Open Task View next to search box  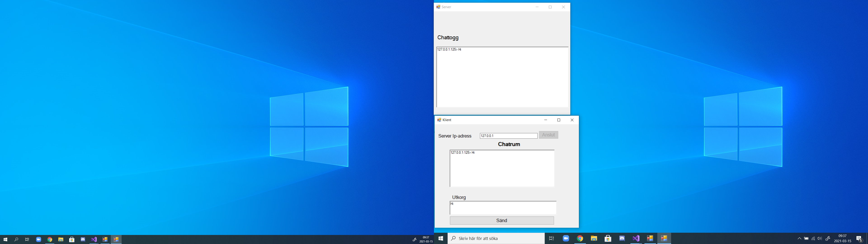click(552, 238)
